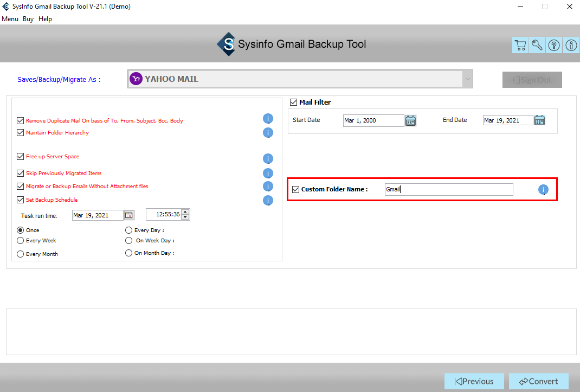Image resolution: width=580 pixels, height=392 pixels.
Task: Show info for Skip Previously Migrated Items
Action: point(268,173)
